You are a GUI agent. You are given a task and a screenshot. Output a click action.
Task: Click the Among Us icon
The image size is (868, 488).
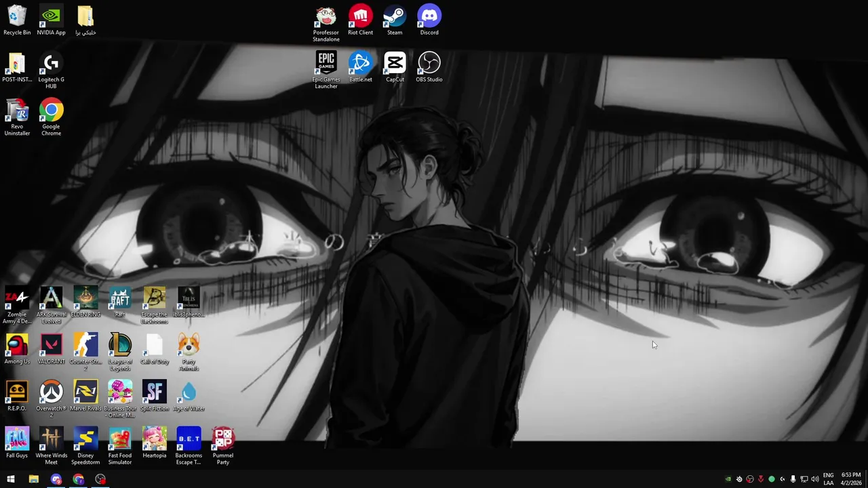(17, 350)
